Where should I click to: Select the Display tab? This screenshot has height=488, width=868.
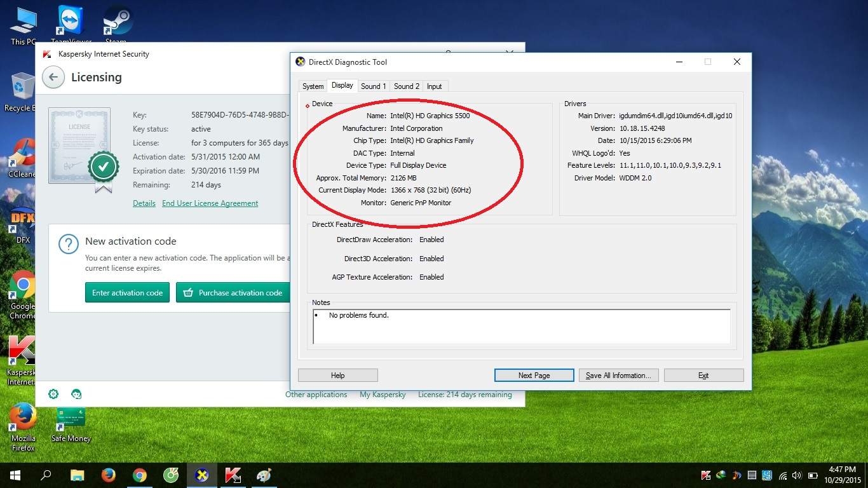click(x=342, y=85)
